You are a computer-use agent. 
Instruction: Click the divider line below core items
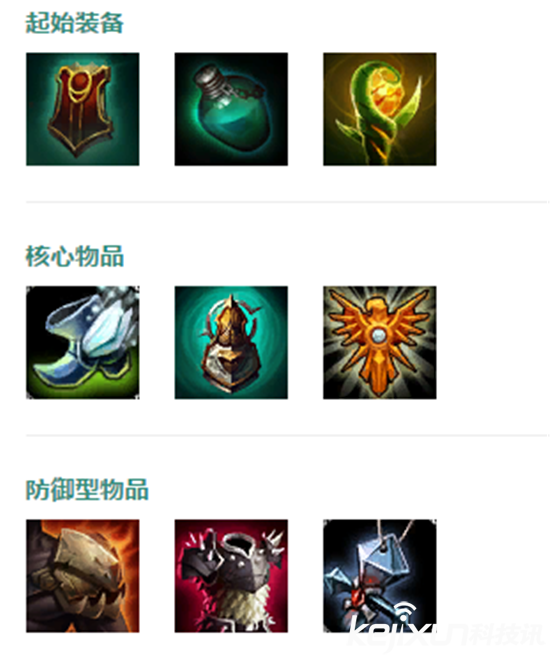[x=288, y=436]
